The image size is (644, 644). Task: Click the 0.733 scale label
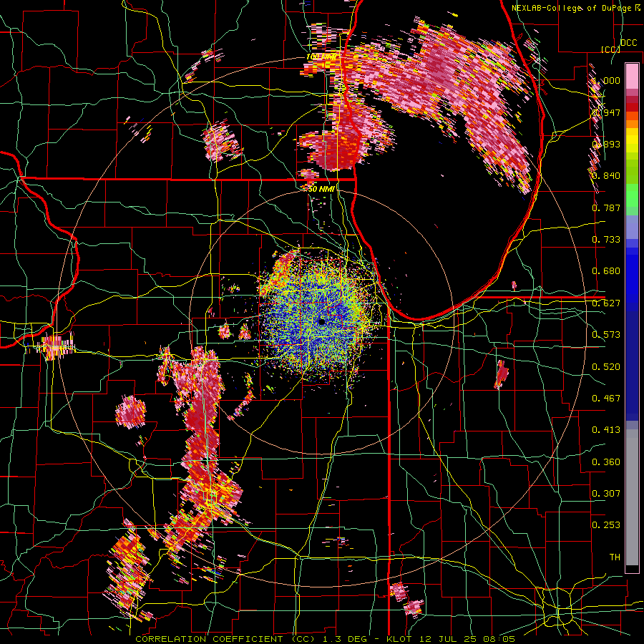[x=606, y=240]
